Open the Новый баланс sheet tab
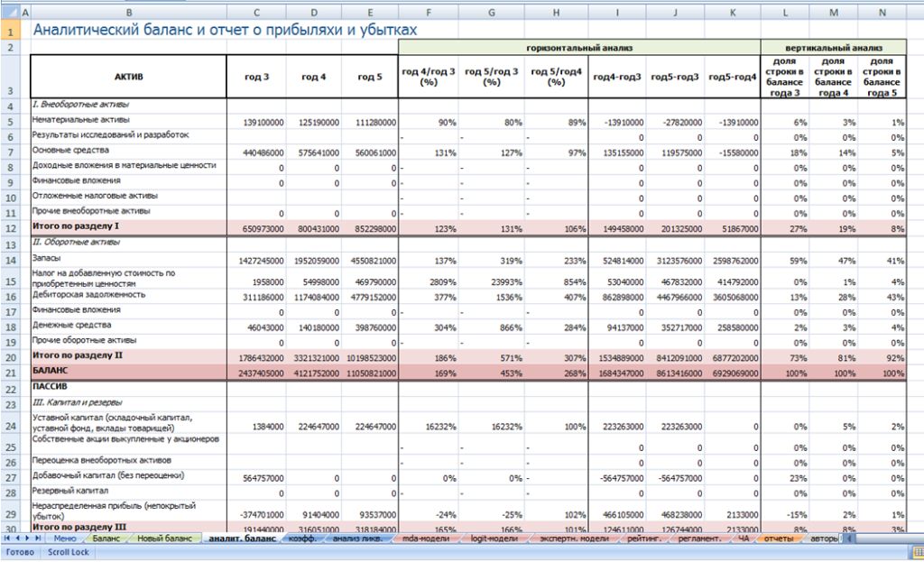The image size is (924, 562). coord(164,538)
